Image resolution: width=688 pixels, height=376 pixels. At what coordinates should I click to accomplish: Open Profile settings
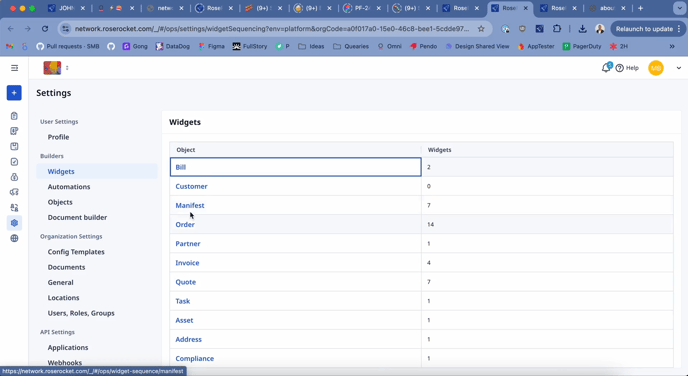(x=58, y=137)
